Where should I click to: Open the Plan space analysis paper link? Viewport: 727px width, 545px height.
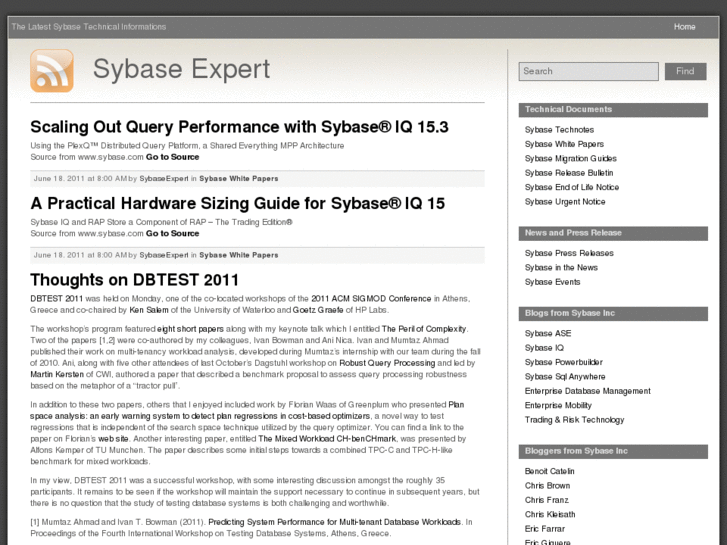pyautogui.click(x=200, y=416)
